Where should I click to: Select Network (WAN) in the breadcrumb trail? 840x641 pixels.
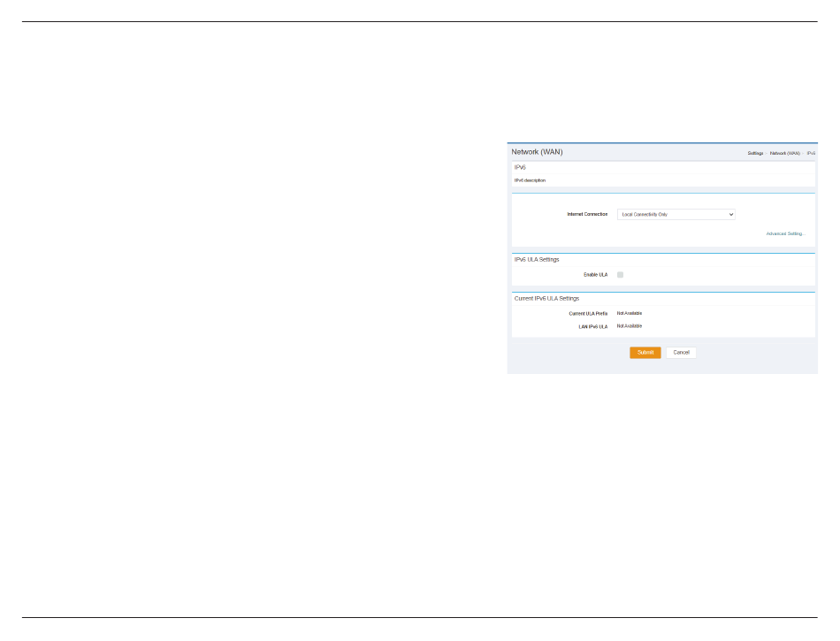point(784,153)
